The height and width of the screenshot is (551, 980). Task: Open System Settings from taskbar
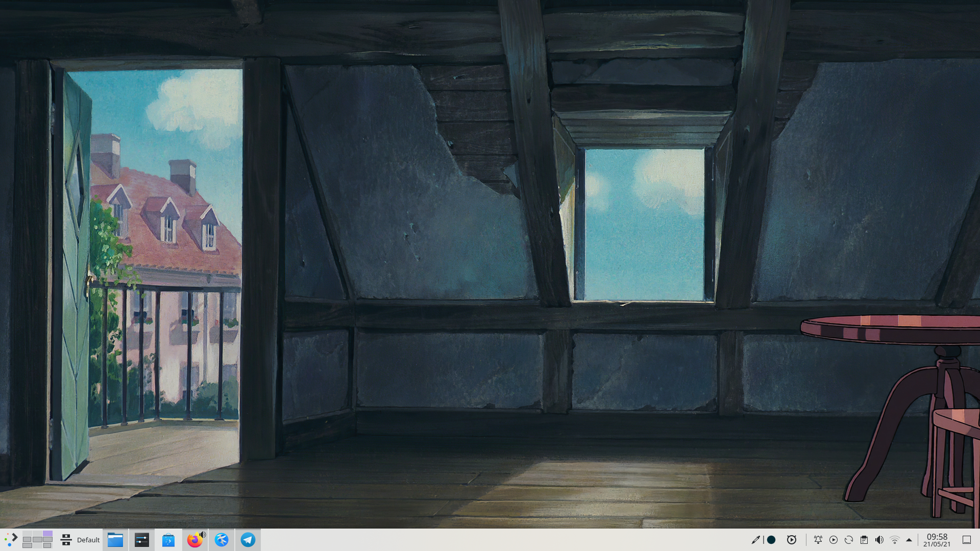[x=142, y=540]
